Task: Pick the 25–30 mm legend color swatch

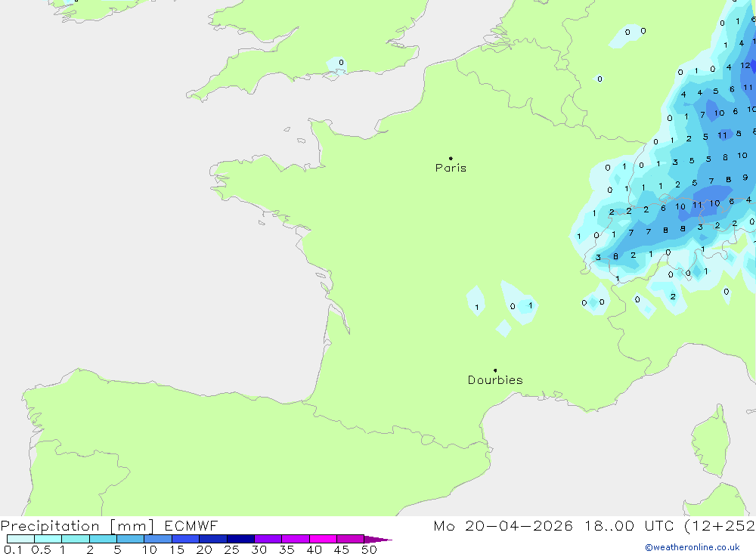Action: 240,539
